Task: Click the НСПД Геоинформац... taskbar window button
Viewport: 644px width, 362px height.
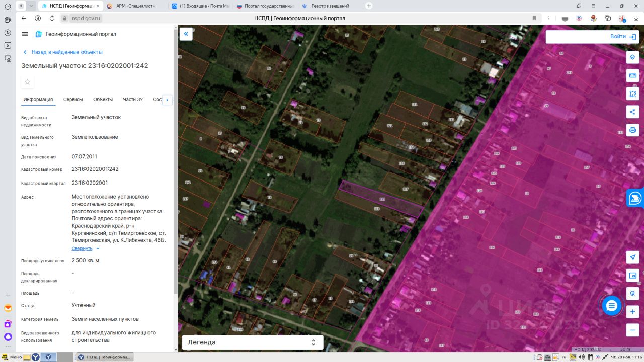Action: pos(105,357)
